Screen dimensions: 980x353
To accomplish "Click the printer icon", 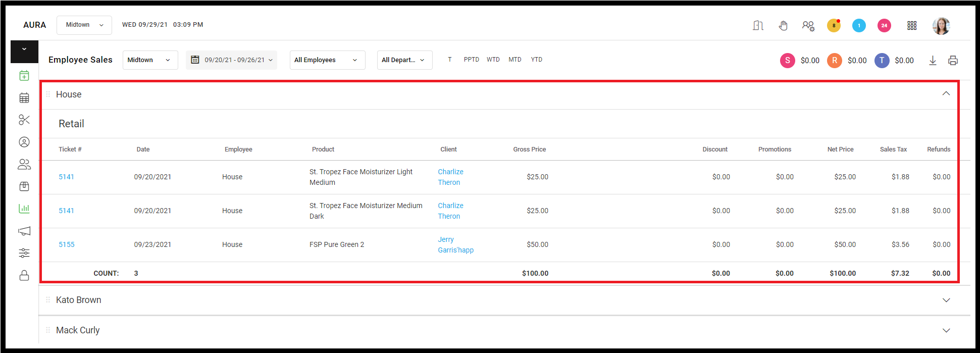I will (x=953, y=61).
